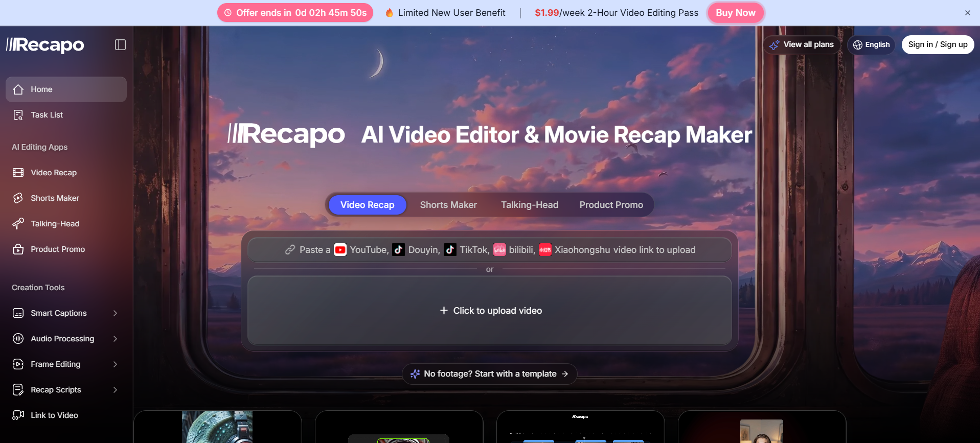Click the Audio Processing waveform icon
Image resolution: width=980 pixels, height=443 pixels.
tap(18, 339)
